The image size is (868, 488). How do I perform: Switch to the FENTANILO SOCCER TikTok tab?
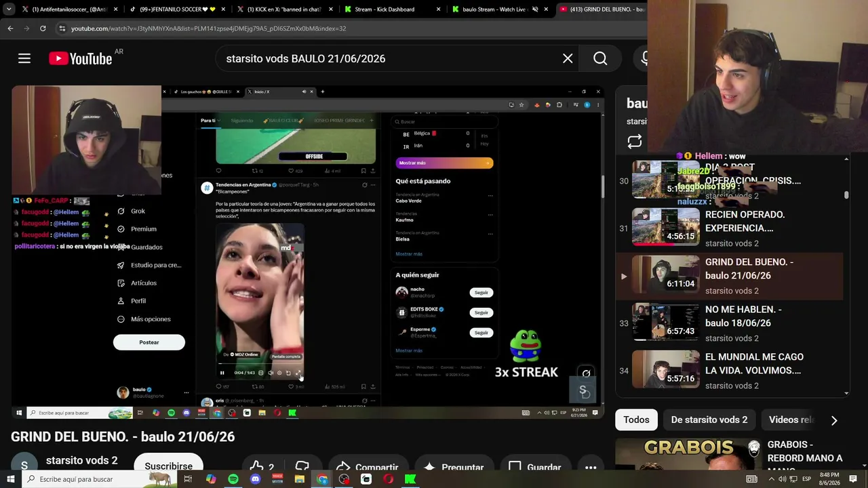(x=176, y=9)
